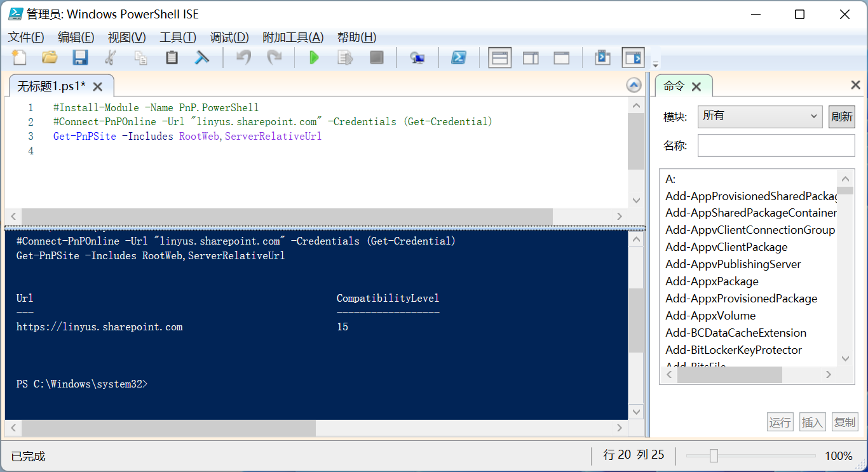The width and height of the screenshot is (868, 472).
Task: Run the script with the green play icon
Action: point(314,58)
